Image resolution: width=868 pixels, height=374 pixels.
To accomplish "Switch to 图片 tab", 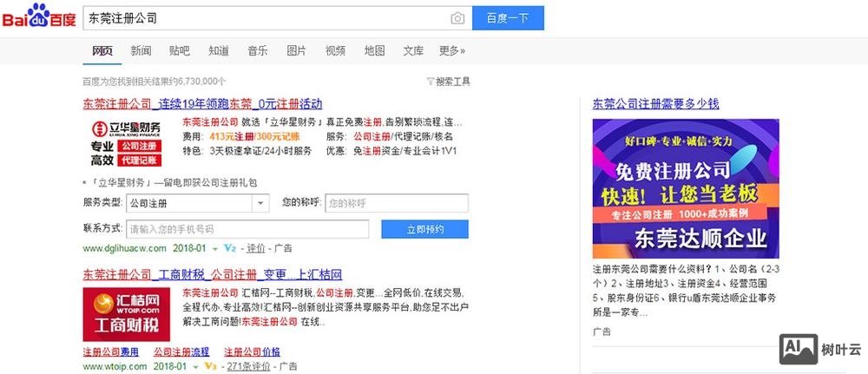I will 296,51.
